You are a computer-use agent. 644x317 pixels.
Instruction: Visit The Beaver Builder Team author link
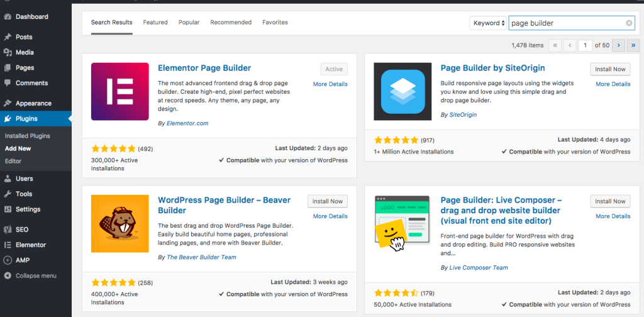click(201, 257)
